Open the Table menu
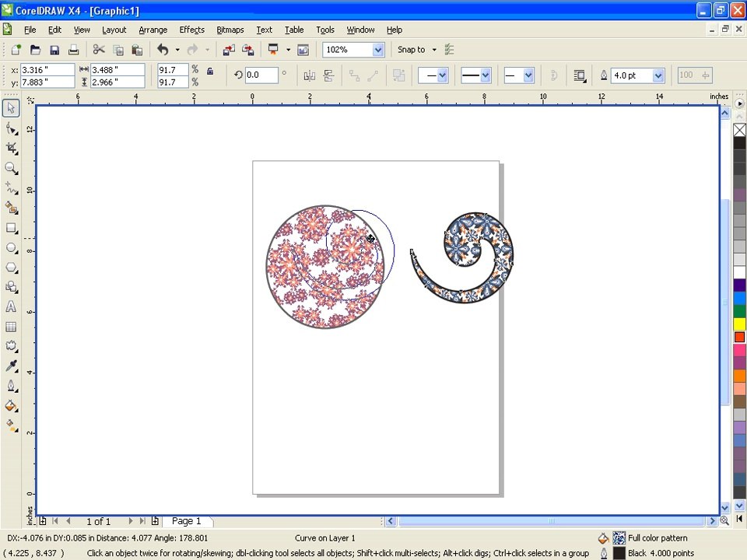747x560 pixels. click(294, 30)
